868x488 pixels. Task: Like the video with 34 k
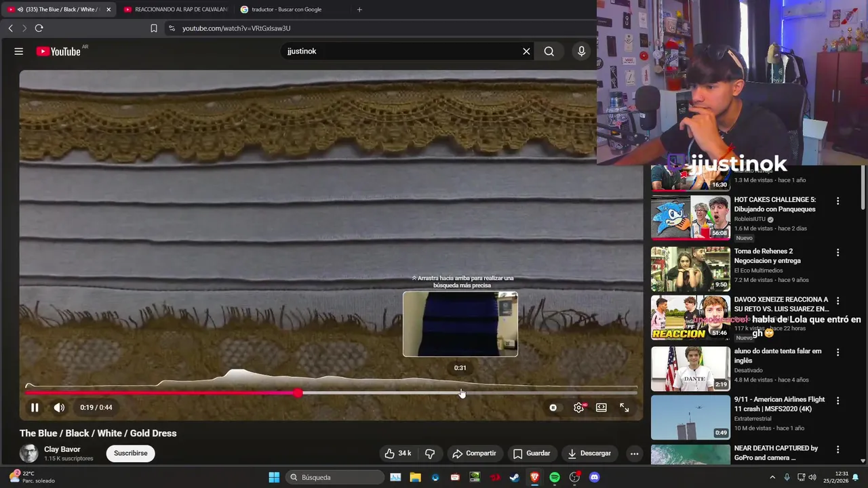pyautogui.click(x=398, y=453)
